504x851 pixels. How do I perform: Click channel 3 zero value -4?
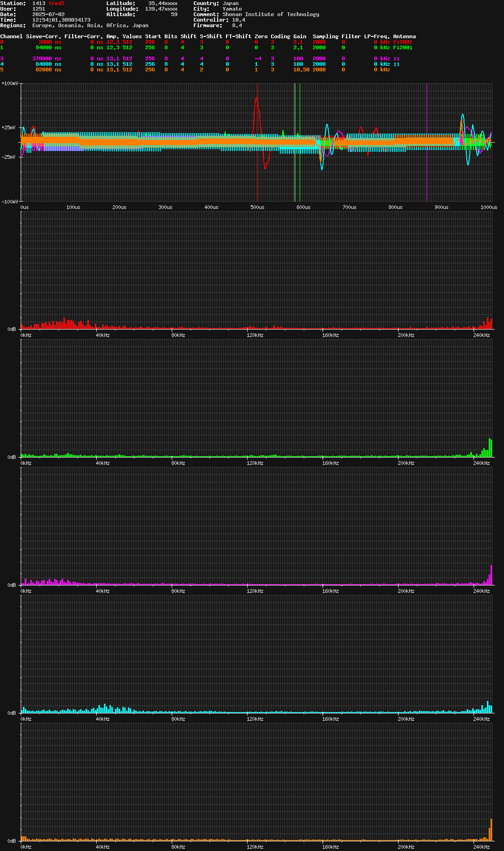[x=258, y=58]
